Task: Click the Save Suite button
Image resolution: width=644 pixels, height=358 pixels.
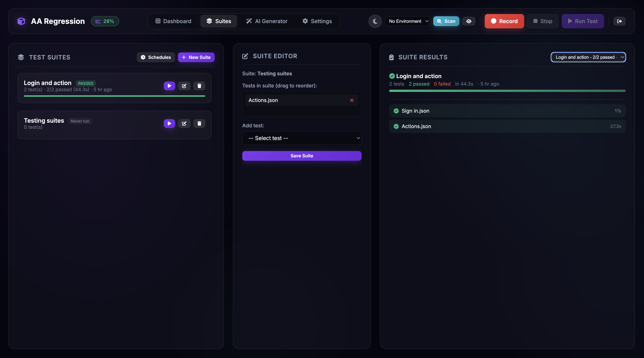Action: pos(301,156)
